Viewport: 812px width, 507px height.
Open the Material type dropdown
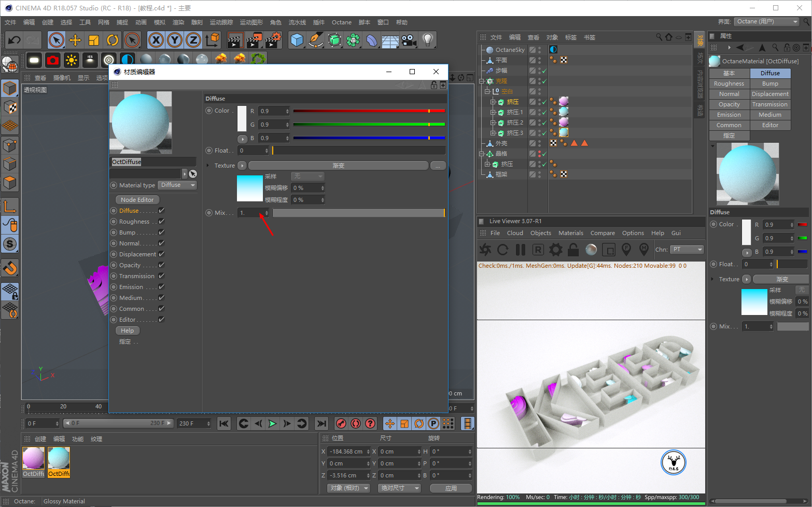click(178, 185)
